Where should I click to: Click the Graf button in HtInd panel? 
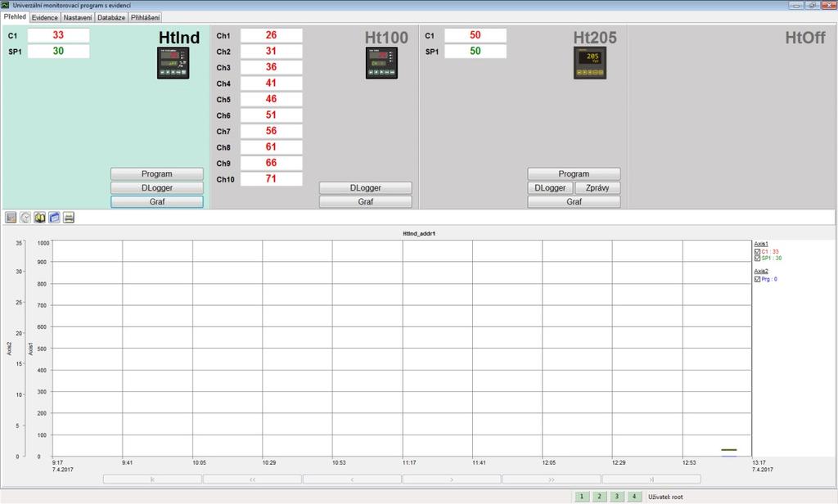(x=157, y=201)
